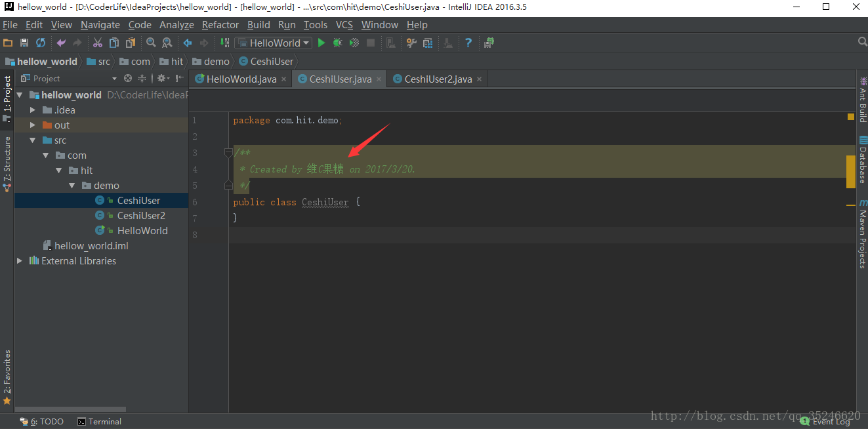Click the Open folder toolbar icon
The image size is (868, 429).
(8, 43)
